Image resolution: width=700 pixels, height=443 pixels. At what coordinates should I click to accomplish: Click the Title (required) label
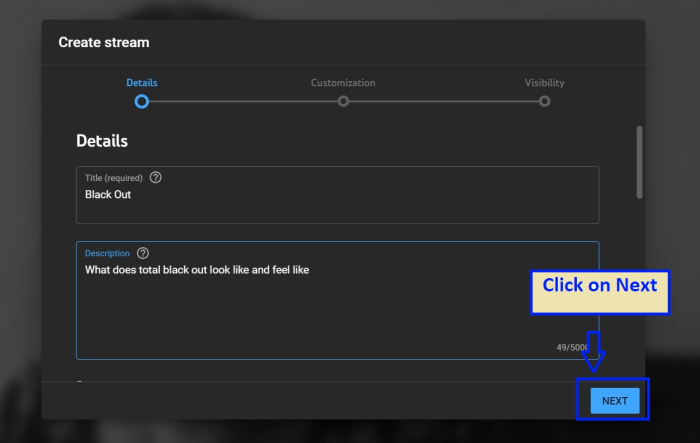[x=114, y=178]
